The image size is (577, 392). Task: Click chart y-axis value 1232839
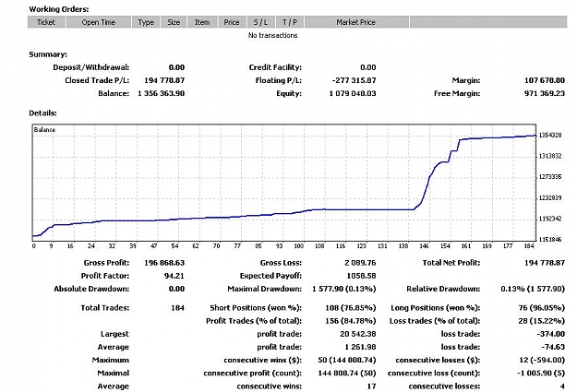(550, 197)
